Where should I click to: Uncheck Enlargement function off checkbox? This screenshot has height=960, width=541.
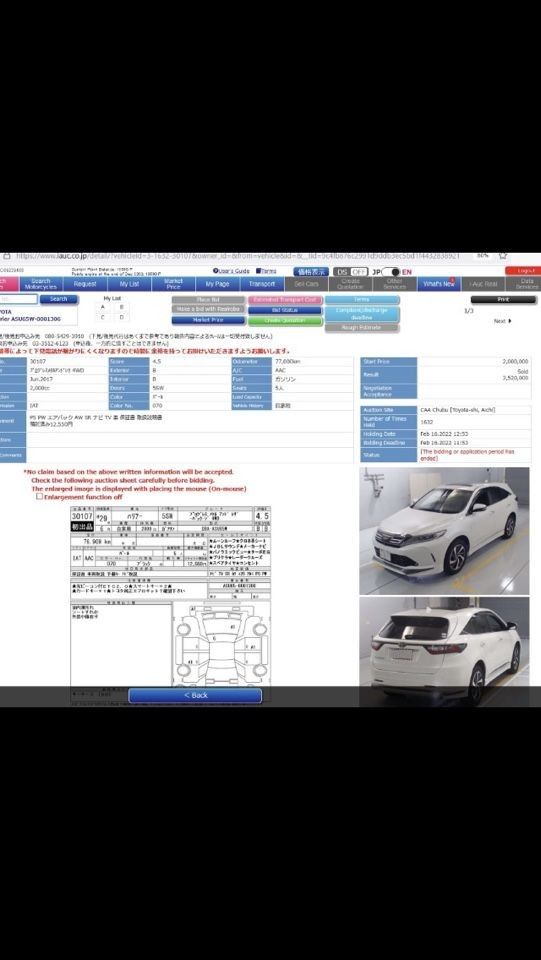click(40, 497)
